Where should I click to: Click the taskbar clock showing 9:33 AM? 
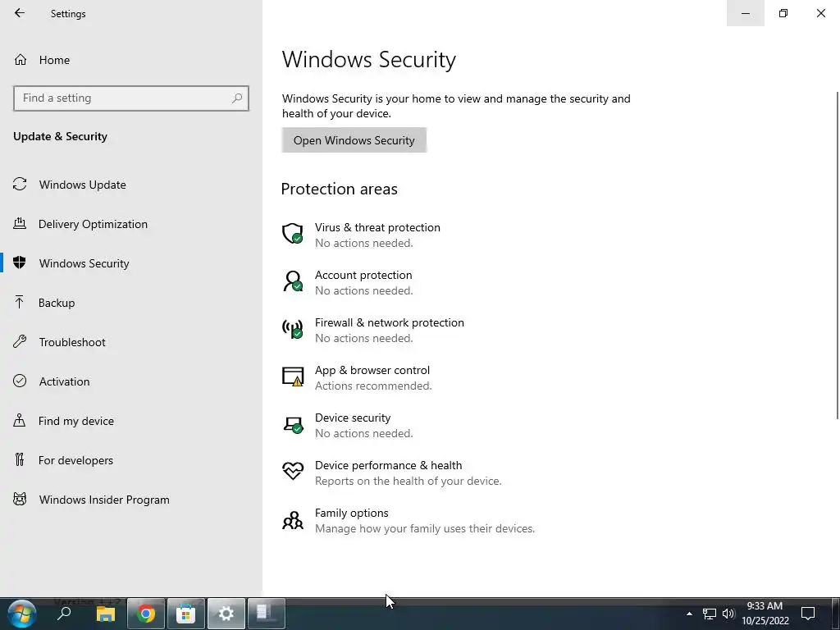tap(765, 614)
